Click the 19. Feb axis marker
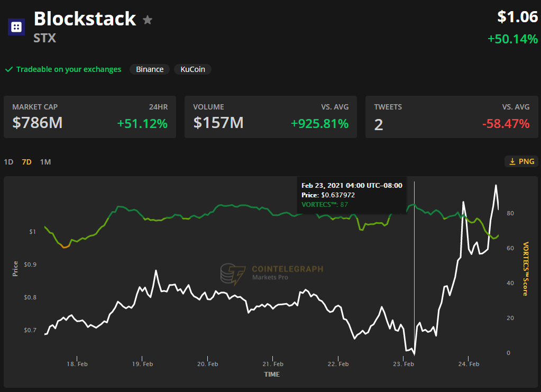This screenshot has width=541, height=392. [142, 364]
